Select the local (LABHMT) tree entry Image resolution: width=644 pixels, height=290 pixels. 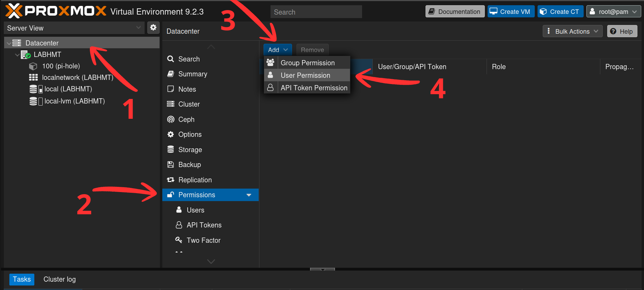coord(68,89)
